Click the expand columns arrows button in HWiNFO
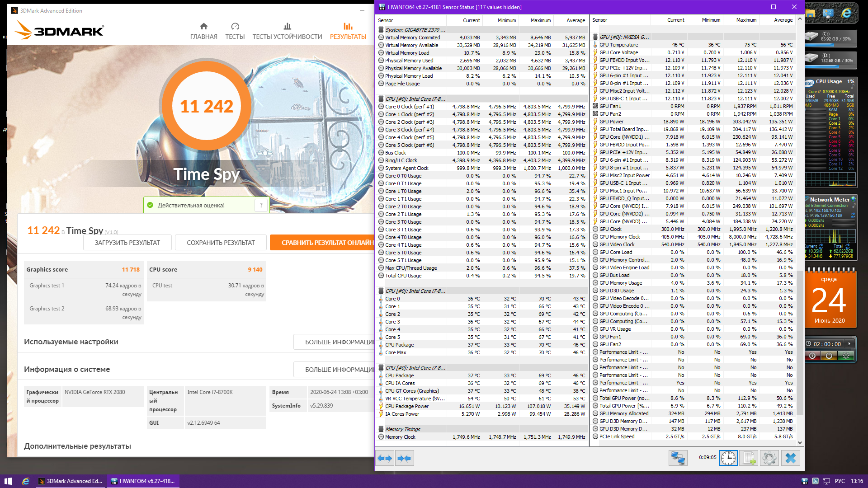This screenshot has width=868, height=488. point(385,458)
